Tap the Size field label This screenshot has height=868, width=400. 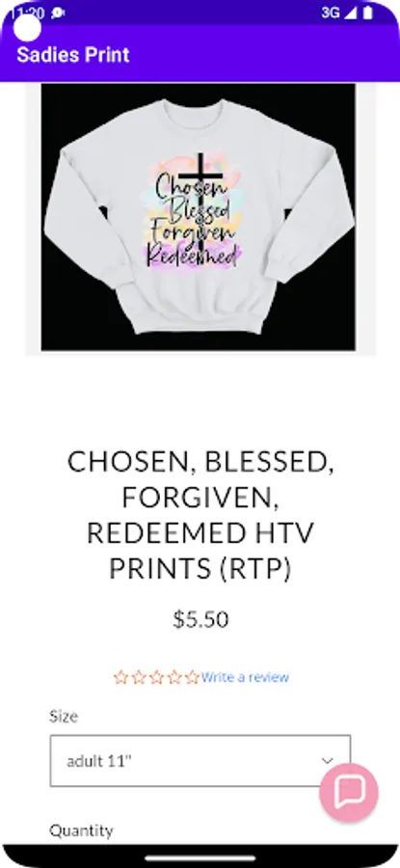pyautogui.click(x=64, y=717)
